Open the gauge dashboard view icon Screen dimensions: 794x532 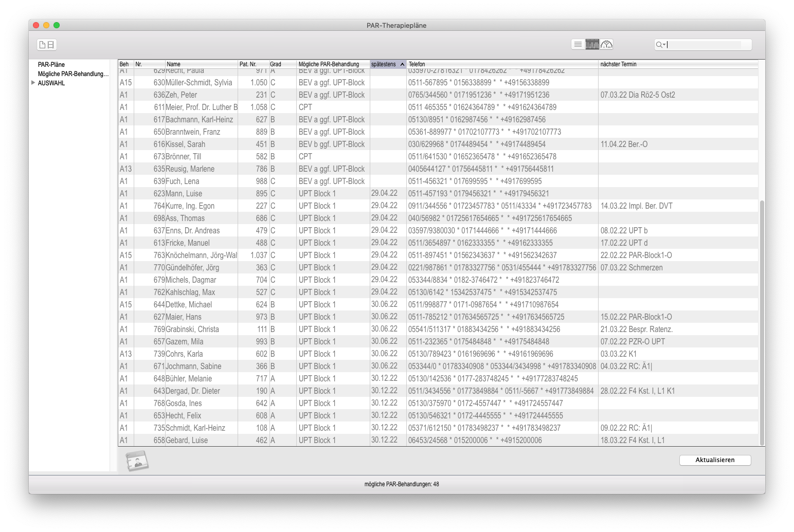(607, 45)
